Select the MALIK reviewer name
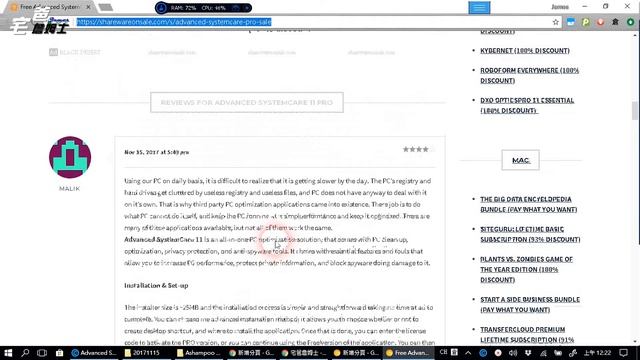This screenshot has width=640, height=360. tap(69, 189)
